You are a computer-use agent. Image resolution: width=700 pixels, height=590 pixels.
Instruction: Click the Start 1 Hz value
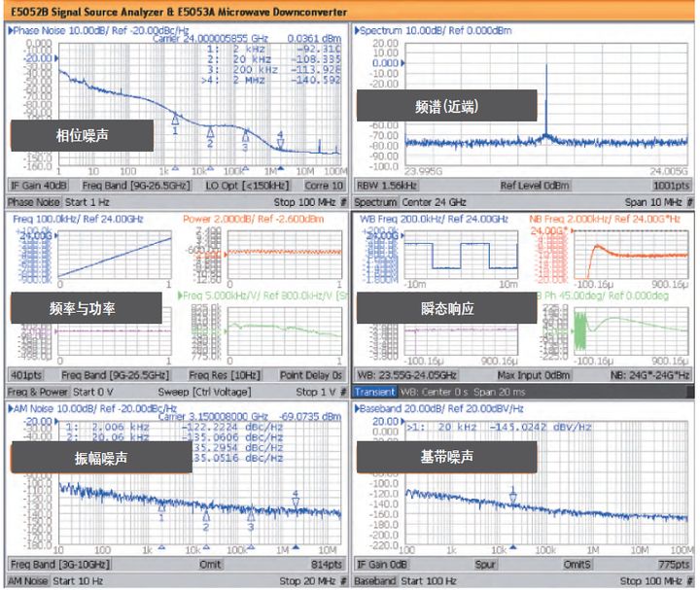point(87,202)
